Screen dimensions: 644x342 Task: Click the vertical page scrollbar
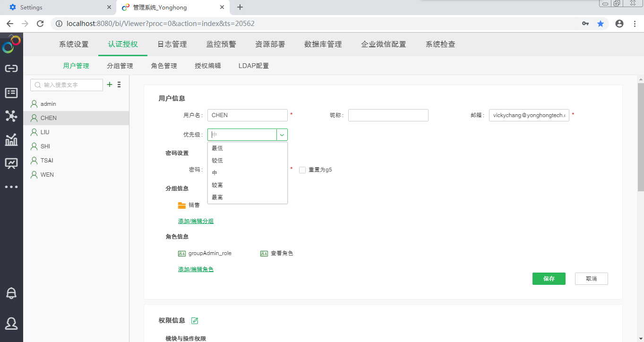[641, 137]
